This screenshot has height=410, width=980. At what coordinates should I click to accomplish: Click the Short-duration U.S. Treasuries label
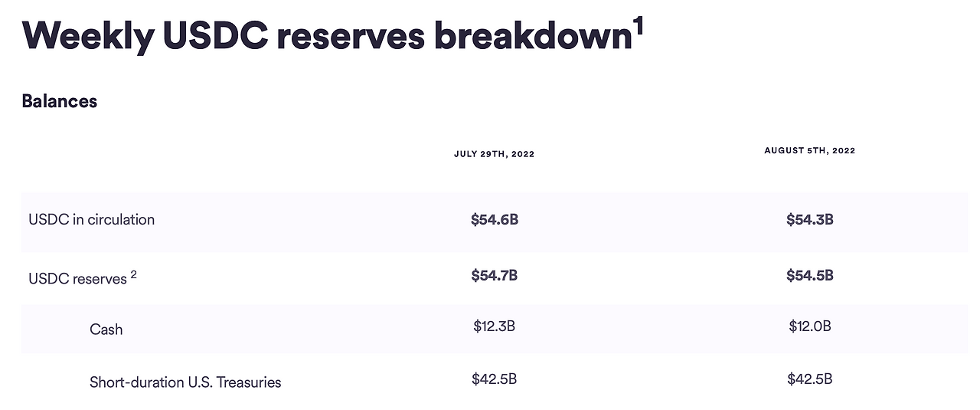tap(185, 382)
